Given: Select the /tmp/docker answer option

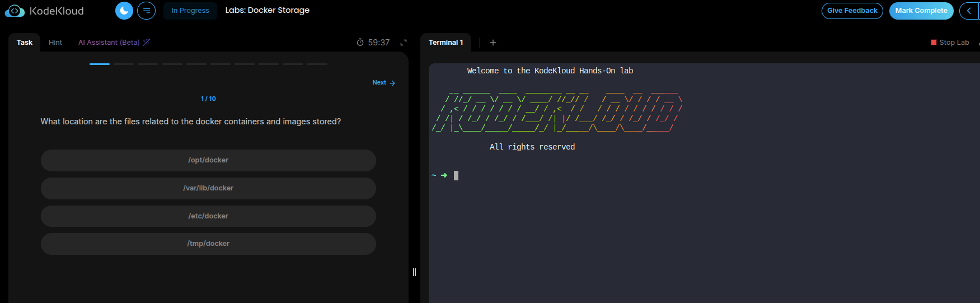Looking at the screenshot, I should point(208,244).
